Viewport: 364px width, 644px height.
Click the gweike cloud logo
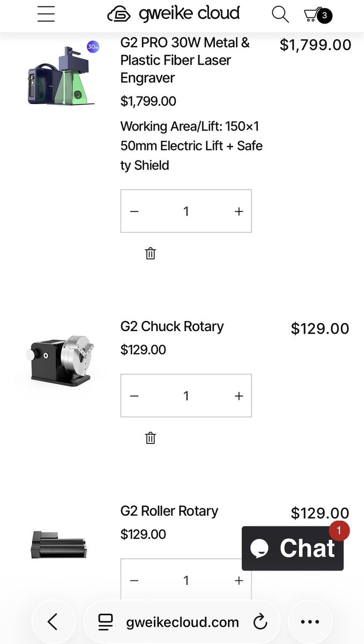[x=173, y=14]
